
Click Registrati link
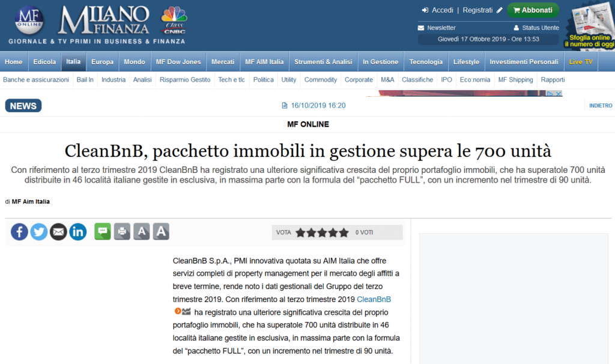click(482, 10)
